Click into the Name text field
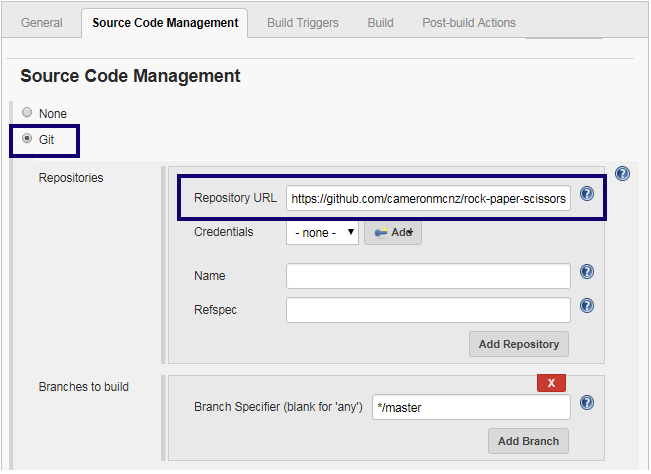 click(x=428, y=276)
